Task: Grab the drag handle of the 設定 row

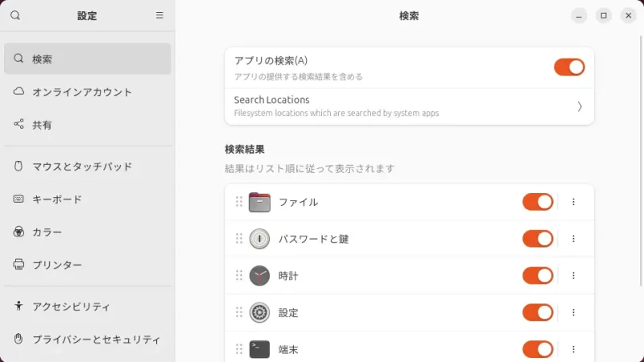Action: 239,312
